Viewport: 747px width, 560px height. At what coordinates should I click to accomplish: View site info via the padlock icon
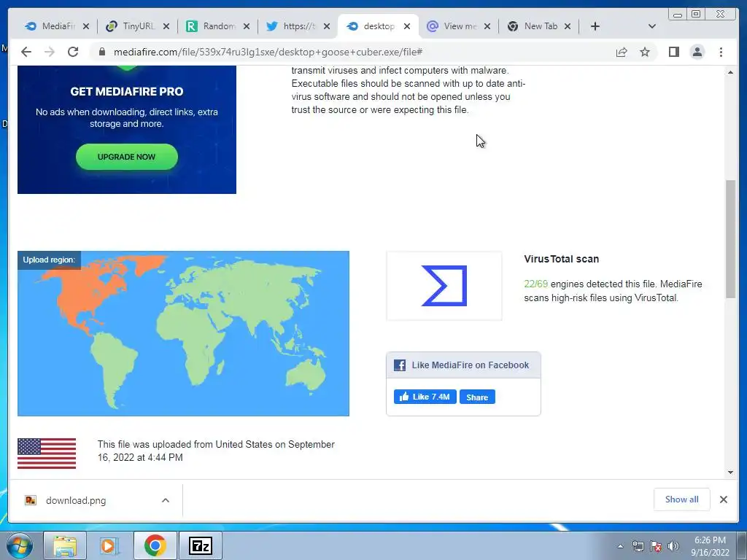point(102,52)
